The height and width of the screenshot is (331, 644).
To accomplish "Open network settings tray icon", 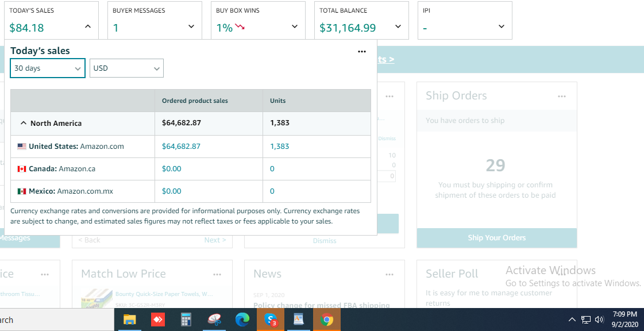I will pyautogui.click(x=586, y=320).
